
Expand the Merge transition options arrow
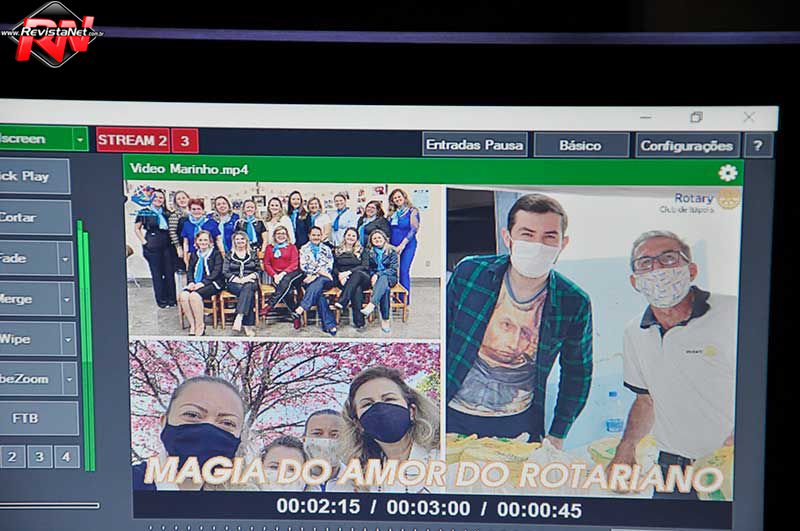[66, 299]
